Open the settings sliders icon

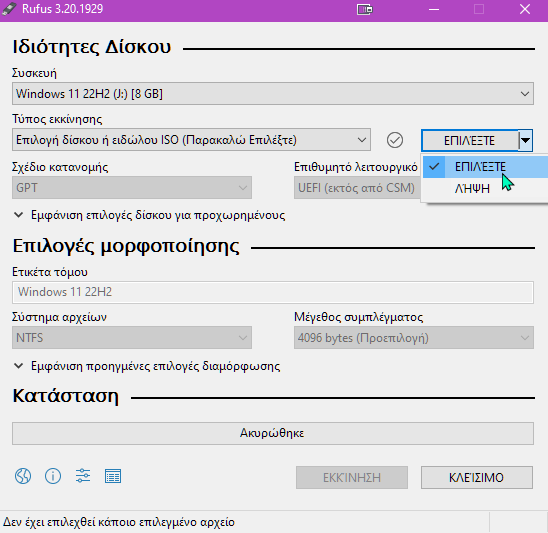coord(83,476)
